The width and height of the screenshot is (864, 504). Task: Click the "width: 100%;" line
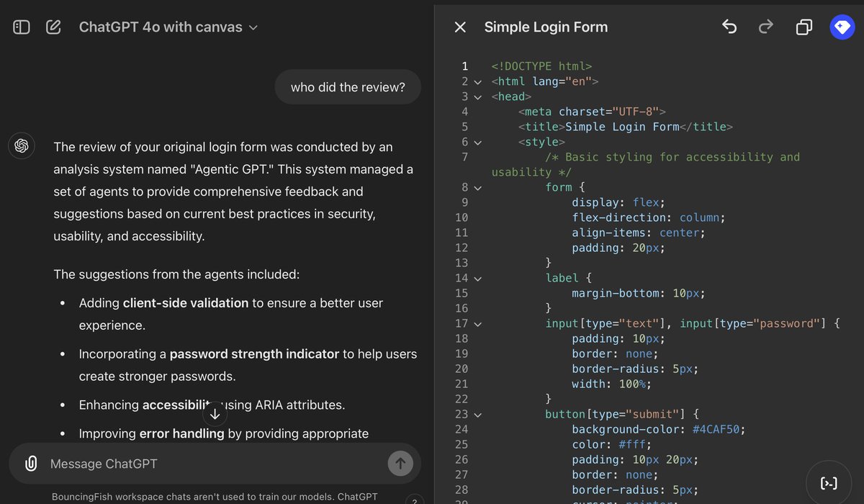coord(612,384)
